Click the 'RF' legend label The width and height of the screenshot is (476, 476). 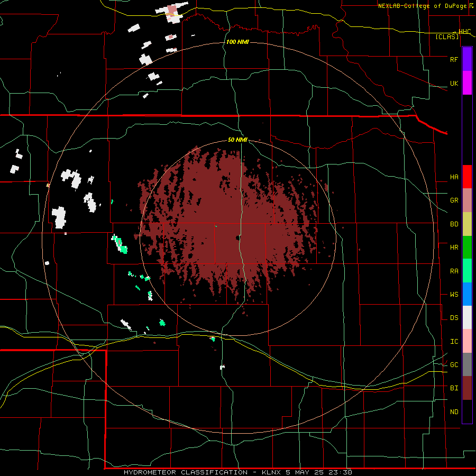454,59
